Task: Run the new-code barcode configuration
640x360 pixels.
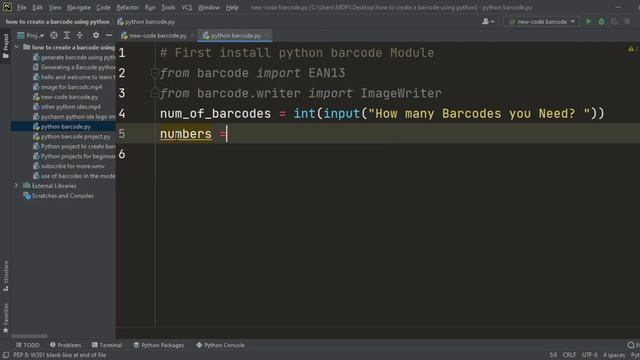Action: coord(588,21)
